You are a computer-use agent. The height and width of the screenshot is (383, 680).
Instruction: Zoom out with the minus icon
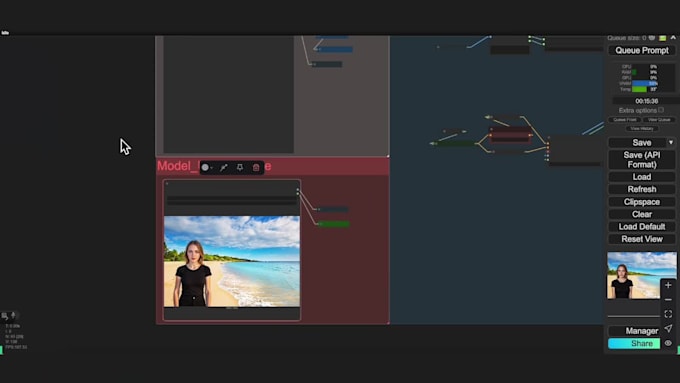668,299
